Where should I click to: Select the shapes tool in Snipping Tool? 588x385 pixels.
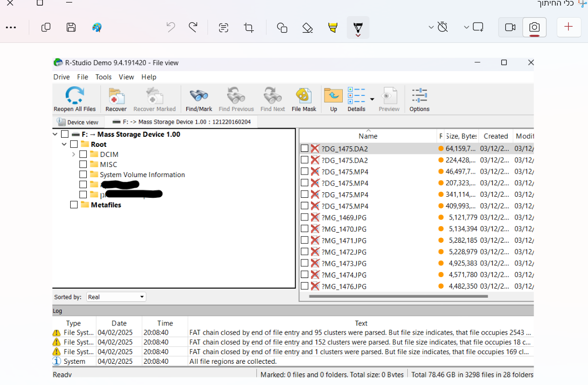tap(282, 27)
